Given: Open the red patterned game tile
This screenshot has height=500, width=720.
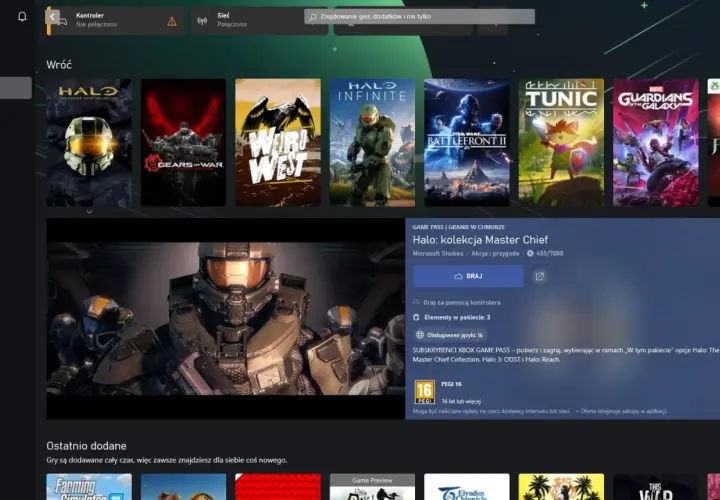Looking at the screenshot, I should (x=278, y=487).
